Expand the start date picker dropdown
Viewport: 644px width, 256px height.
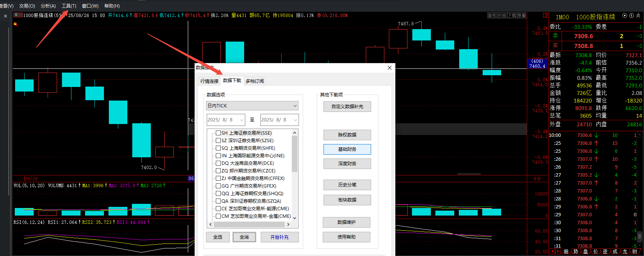tap(241, 120)
